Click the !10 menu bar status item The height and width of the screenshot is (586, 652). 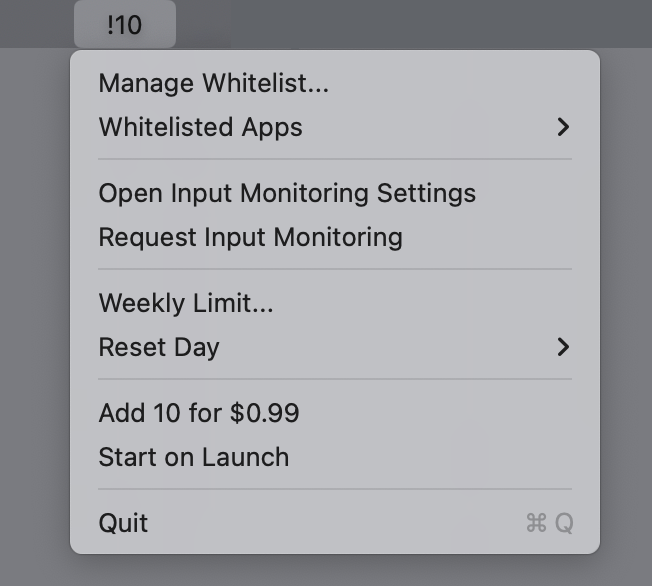click(x=124, y=25)
